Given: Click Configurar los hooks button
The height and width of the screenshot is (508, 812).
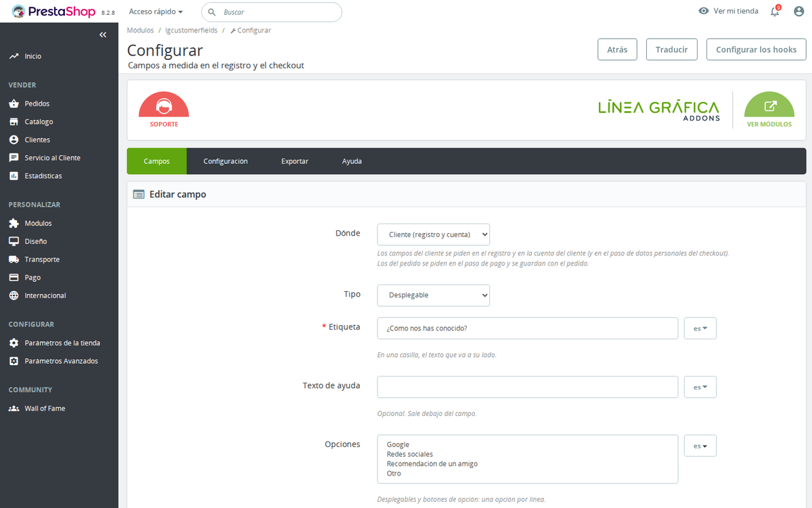Looking at the screenshot, I should click(757, 49).
